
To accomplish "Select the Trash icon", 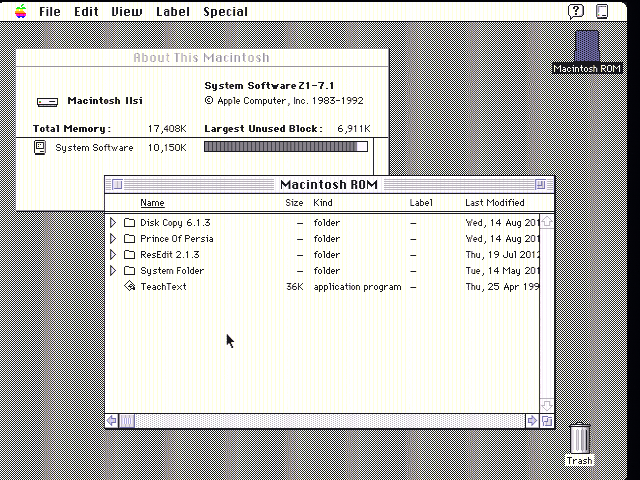I will click(580, 438).
